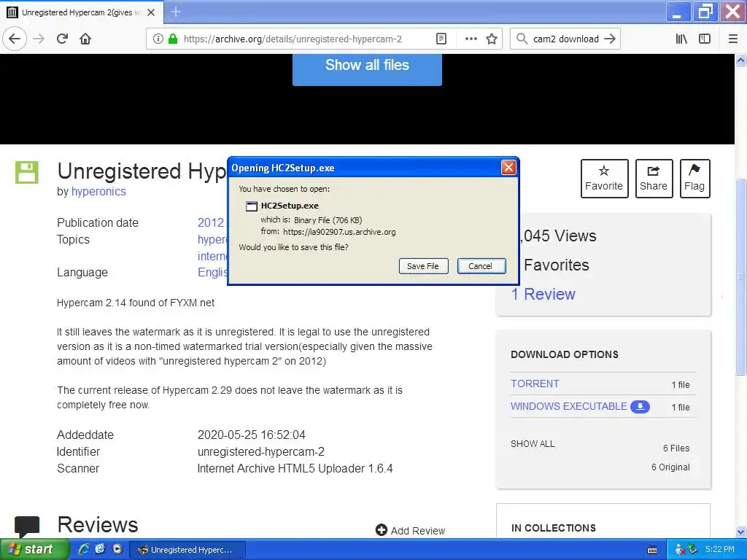Click Save File in the download dialog
Screen dimensions: 747x560
point(423,266)
